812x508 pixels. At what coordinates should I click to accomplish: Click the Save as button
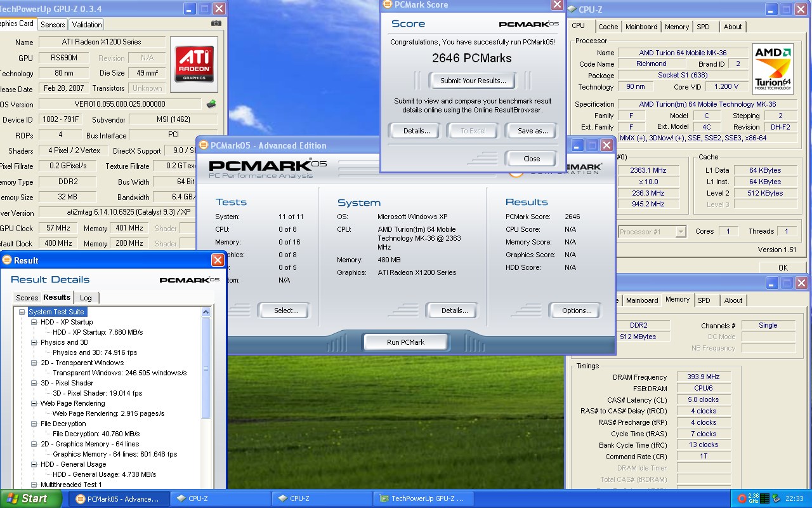(x=532, y=131)
